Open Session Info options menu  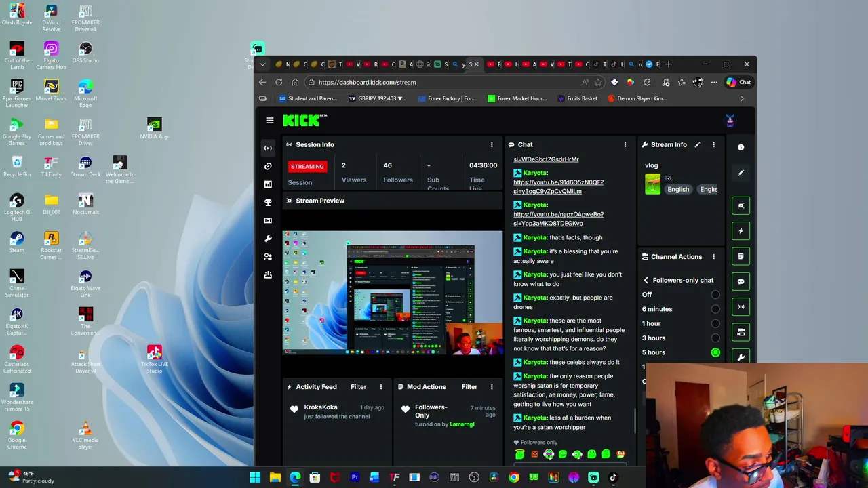coord(492,144)
